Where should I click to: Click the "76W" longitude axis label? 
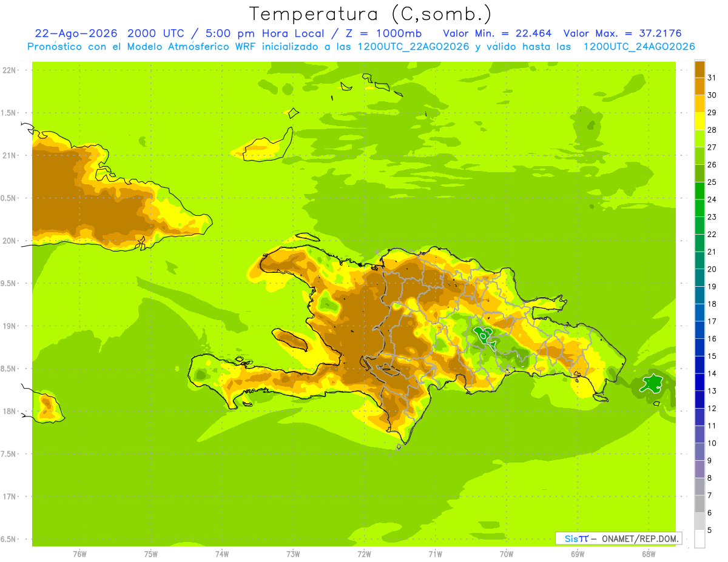point(79,554)
